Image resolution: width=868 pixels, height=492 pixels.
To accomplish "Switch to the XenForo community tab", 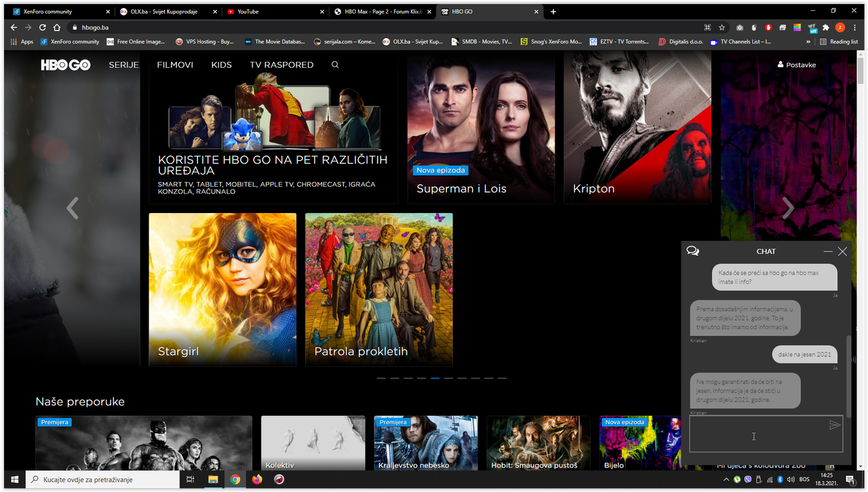I will [60, 12].
